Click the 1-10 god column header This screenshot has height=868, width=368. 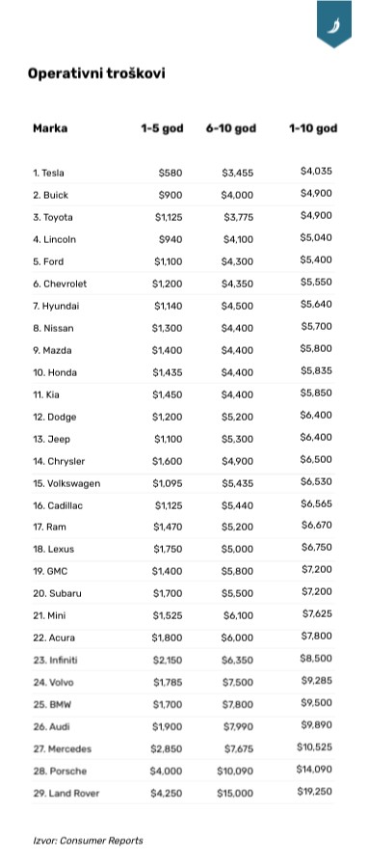coord(313,128)
